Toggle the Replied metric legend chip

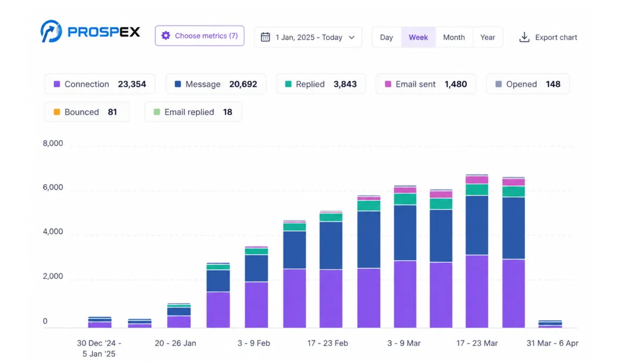[321, 84]
